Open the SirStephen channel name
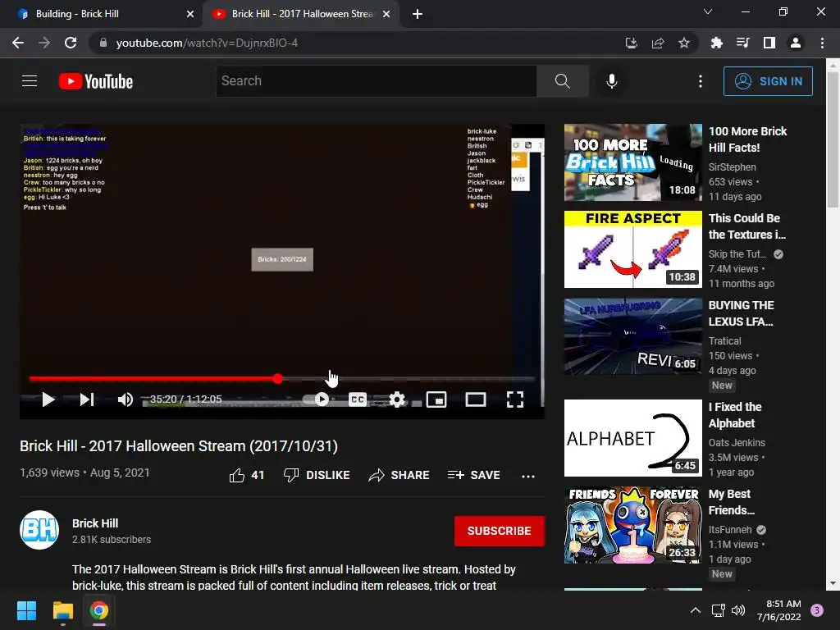The width and height of the screenshot is (840, 630). coord(733,167)
